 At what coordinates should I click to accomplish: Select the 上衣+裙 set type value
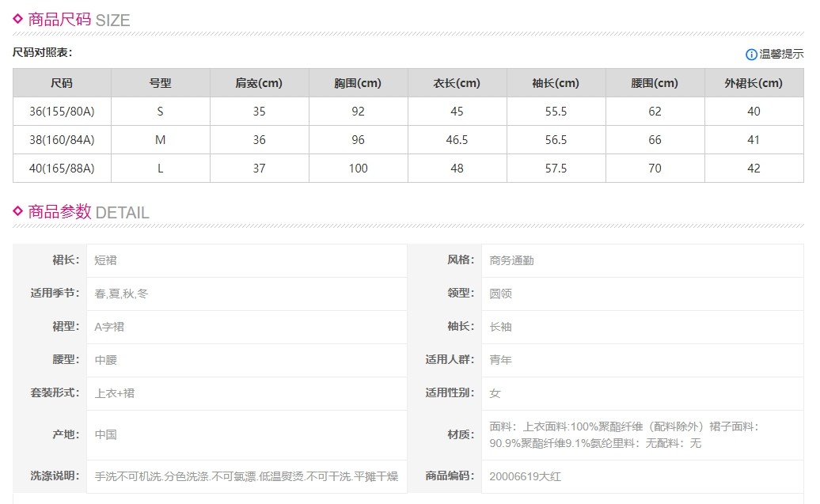115,393
